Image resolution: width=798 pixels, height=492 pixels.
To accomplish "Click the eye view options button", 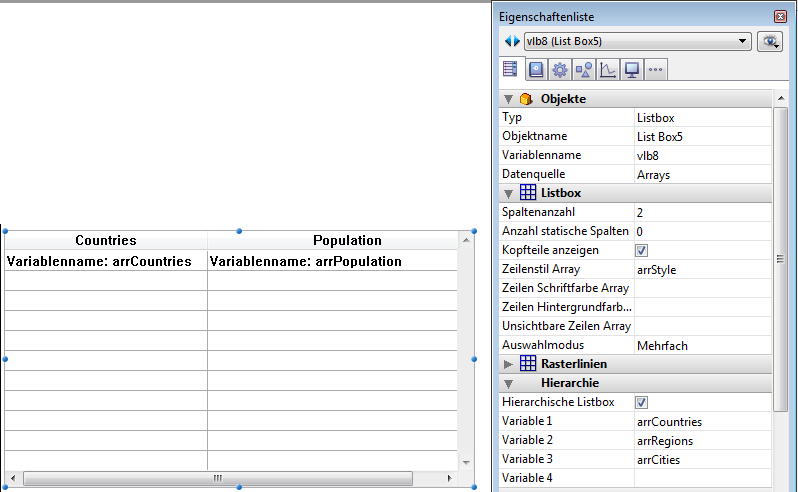I will (x=769, y=41).
